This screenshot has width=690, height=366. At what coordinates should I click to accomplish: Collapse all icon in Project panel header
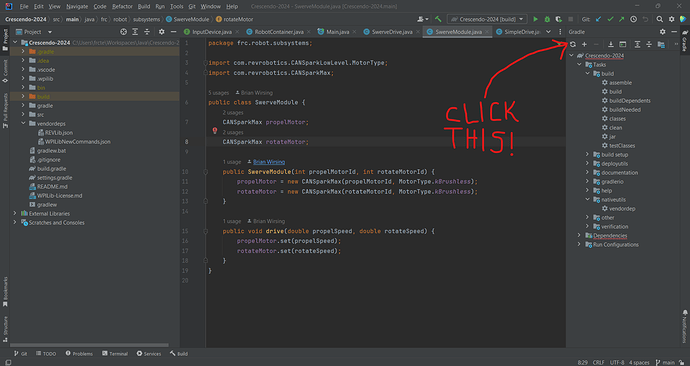click(x=147, y=32)
